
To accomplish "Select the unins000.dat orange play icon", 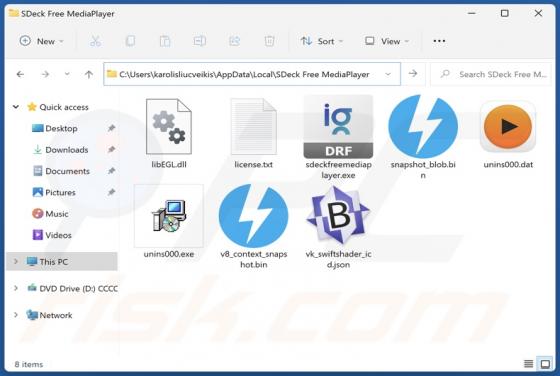I will pos(508,126).
